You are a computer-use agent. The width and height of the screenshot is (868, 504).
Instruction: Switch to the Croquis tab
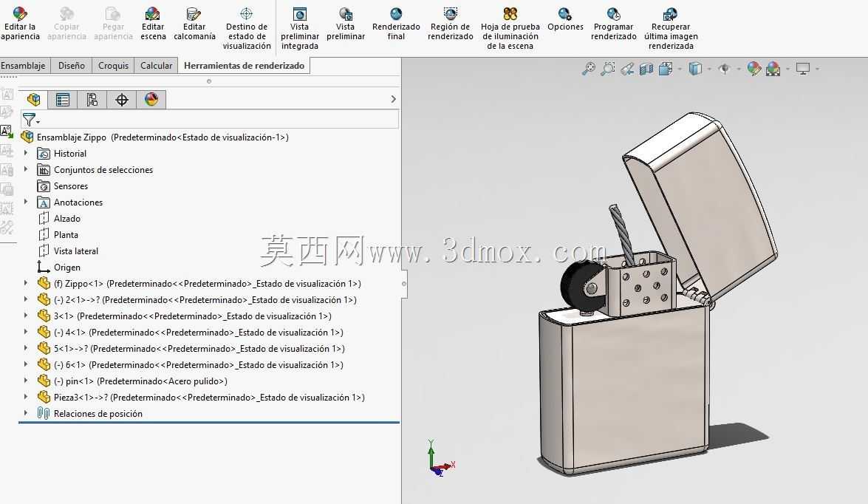[x=113, y=65]
